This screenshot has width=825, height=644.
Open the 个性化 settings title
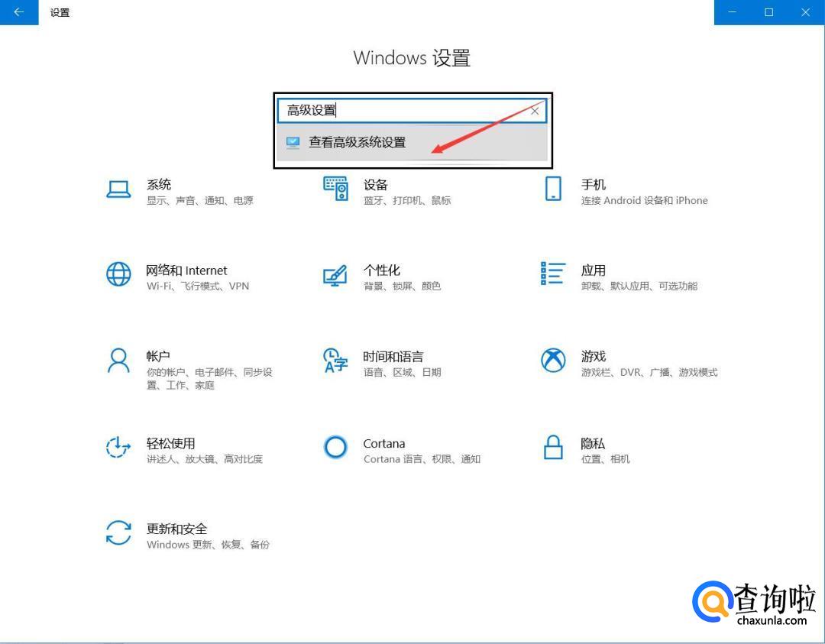[x=382, y=270]
